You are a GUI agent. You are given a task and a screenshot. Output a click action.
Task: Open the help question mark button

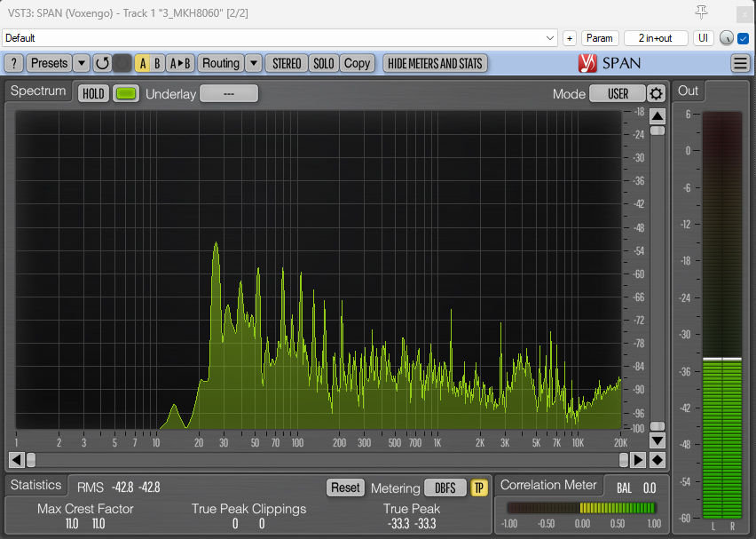point(13,63)
